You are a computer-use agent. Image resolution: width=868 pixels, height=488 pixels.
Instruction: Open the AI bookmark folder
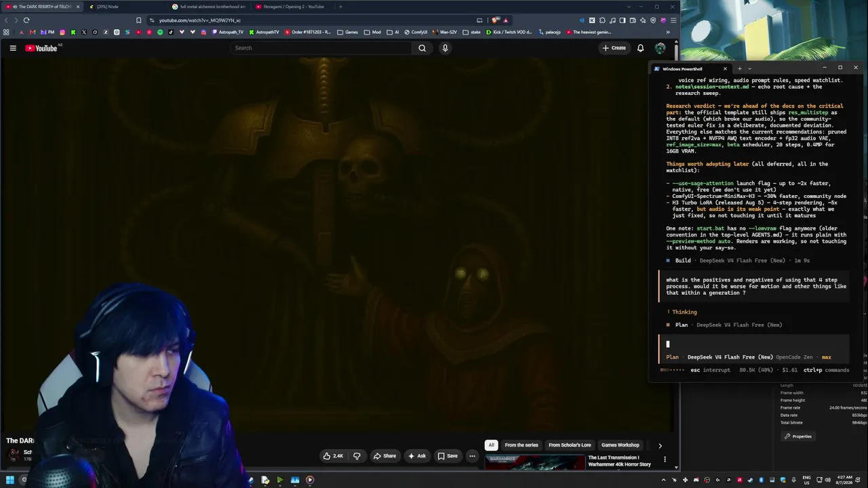(393, 32)
